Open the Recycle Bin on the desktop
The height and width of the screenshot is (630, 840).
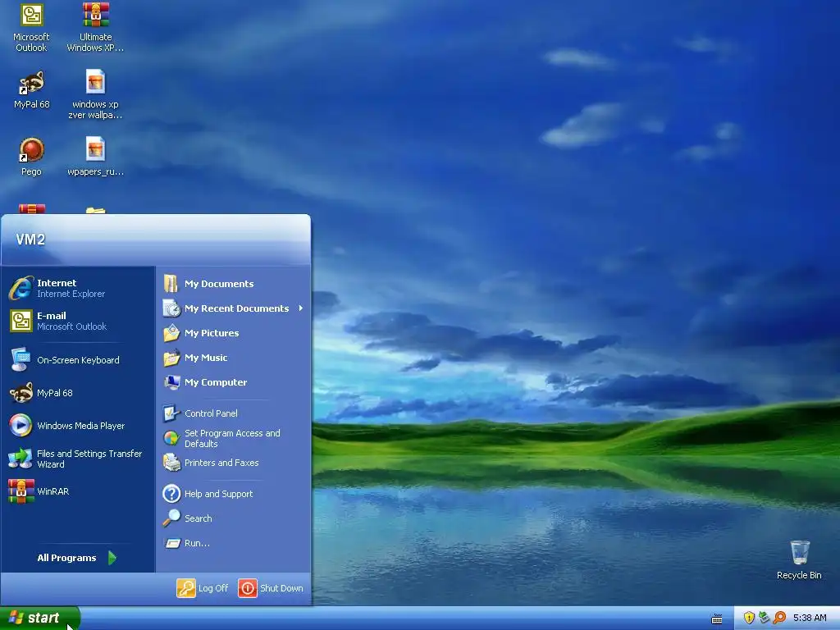(x=799, y=559)
